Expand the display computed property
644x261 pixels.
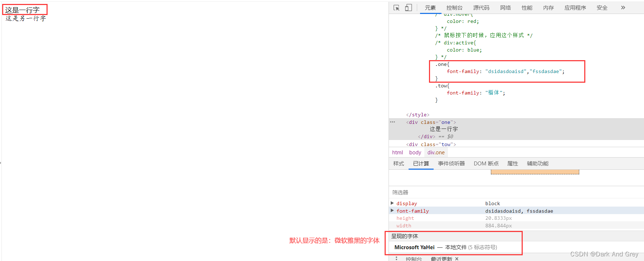(392, 203)
